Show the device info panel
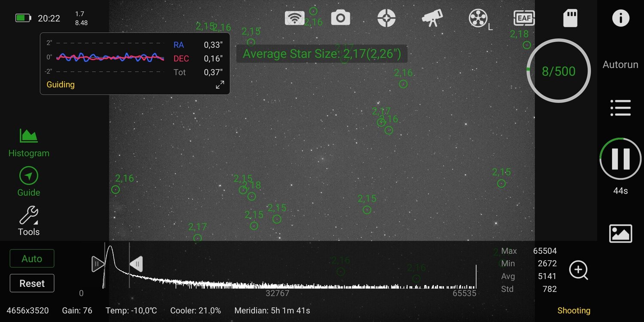The width and height of the screenshot is (644, 322). tap(620, 18)
